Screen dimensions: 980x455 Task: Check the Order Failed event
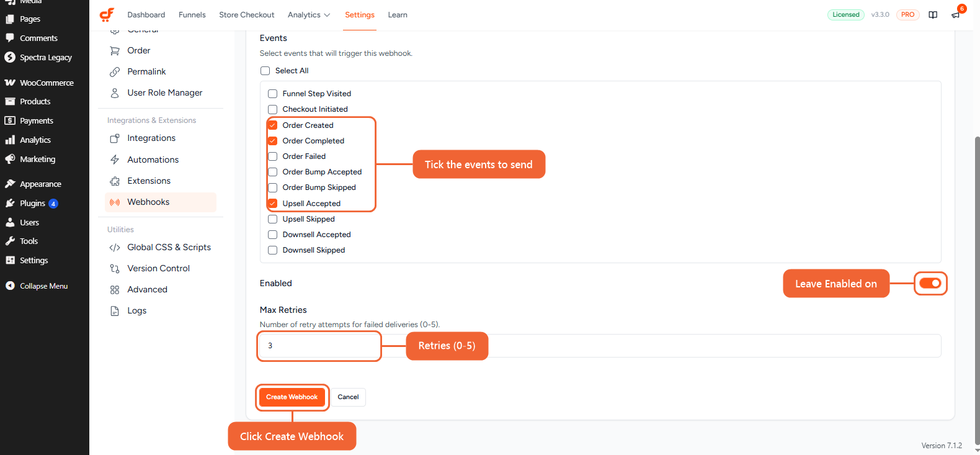pos(273,156)
